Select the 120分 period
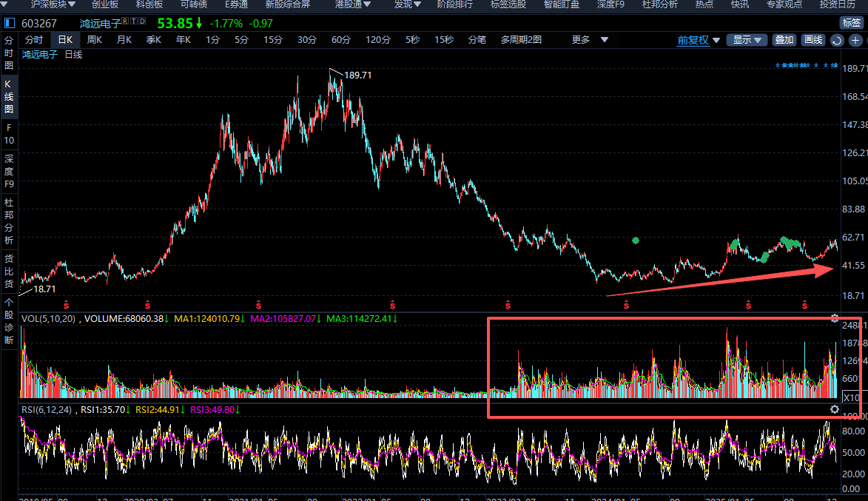Screen dimensions: 868x501 tap(377, 40)
